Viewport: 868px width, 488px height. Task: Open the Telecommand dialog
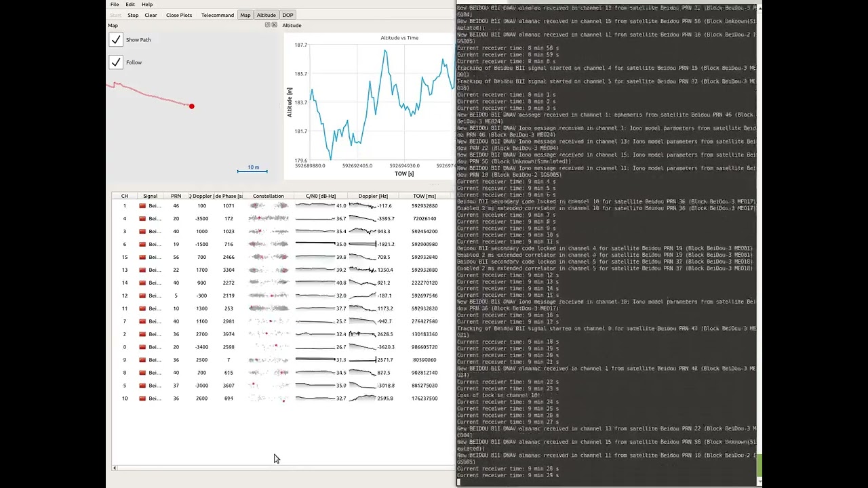(218, 15)
